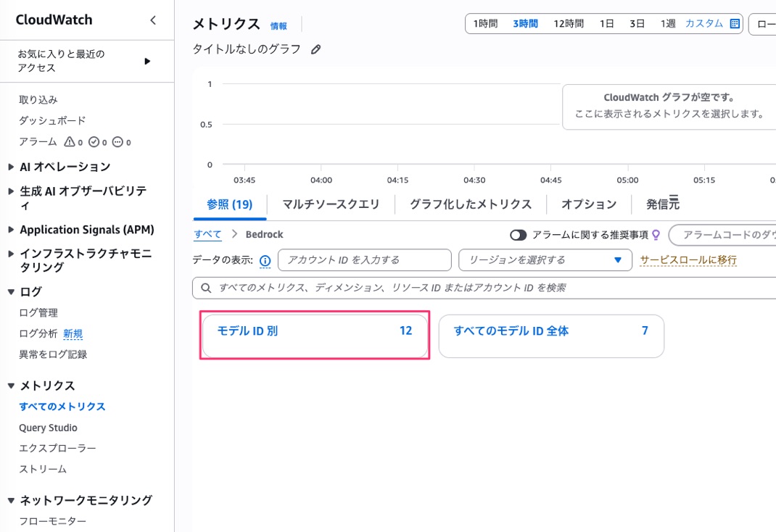This screenshot has height=532, width=776.
Task: Switch to the 参照 (19) tab
Action: click(230, 204)
